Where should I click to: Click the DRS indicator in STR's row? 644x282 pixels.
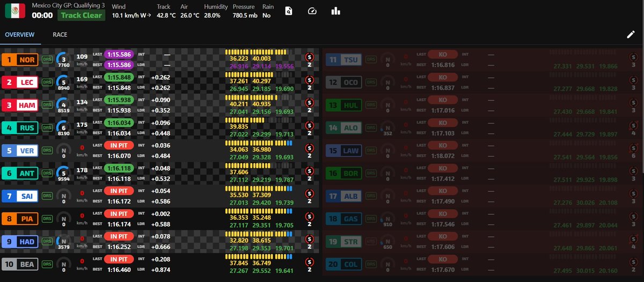coord(370,241)
